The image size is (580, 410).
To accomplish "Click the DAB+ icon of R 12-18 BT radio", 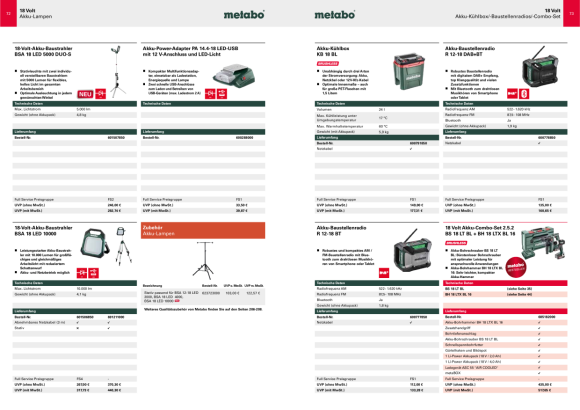I will click(384, 273).
